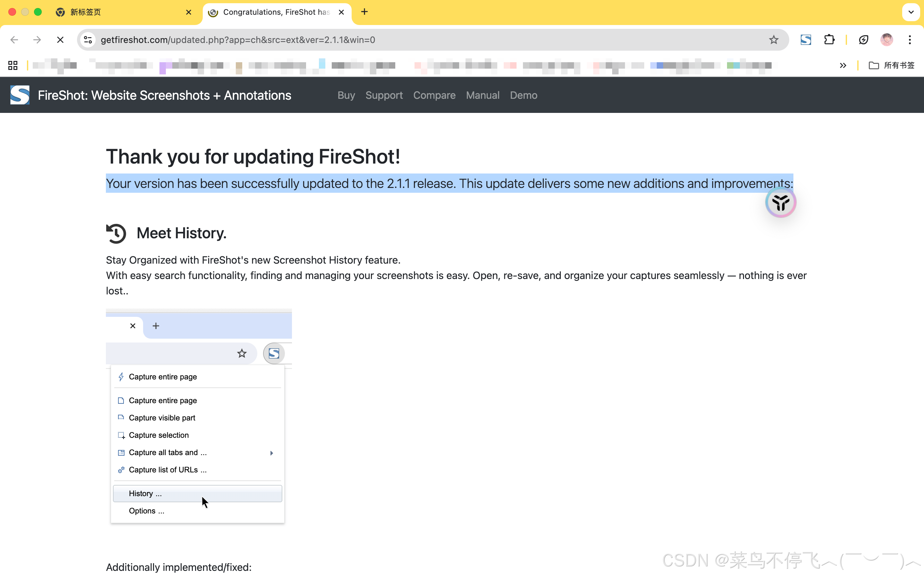This screenshot has height=576, width=924.
Task: Show hidden bookmarks with double chevron
Action: point(843,65)
